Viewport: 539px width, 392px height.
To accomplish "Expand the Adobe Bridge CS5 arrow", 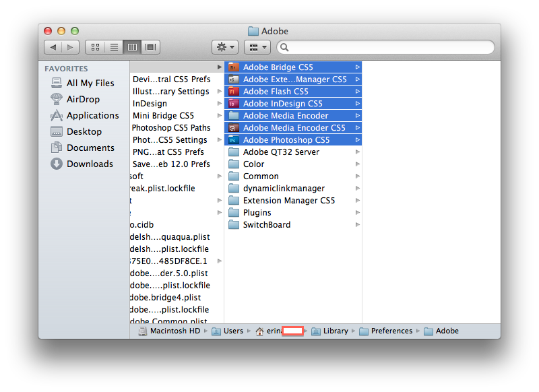I will tap(358, 67).
